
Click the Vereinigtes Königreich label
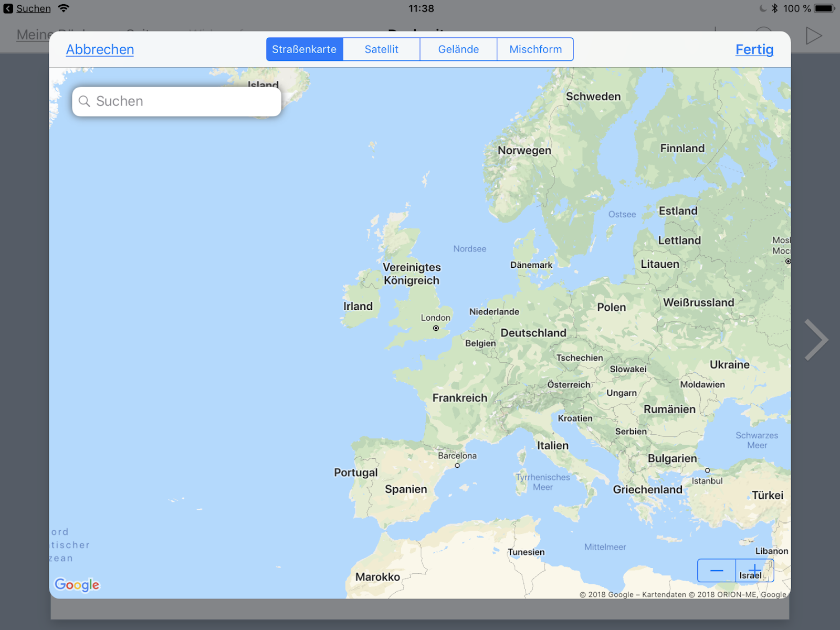click(x=412, y=274)
